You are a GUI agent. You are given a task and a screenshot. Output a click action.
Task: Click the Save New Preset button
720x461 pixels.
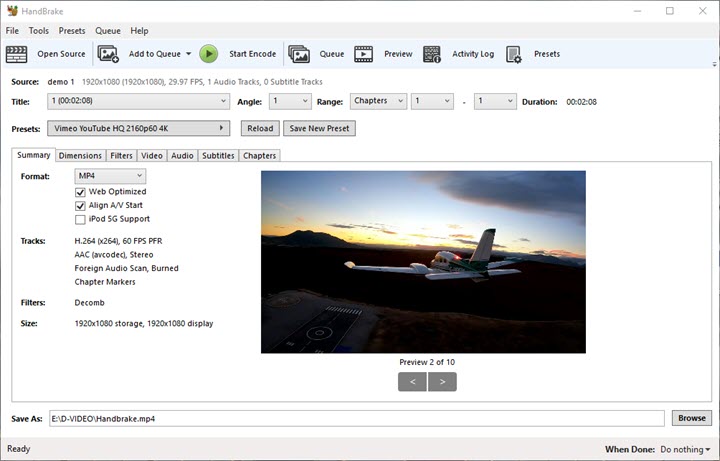coord(319,128)
